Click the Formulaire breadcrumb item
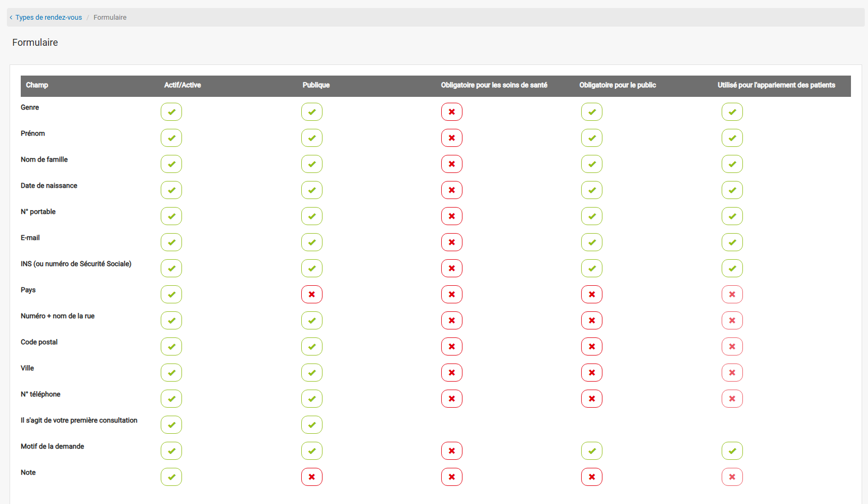868x504 pixels. click(x=110, y=18)
